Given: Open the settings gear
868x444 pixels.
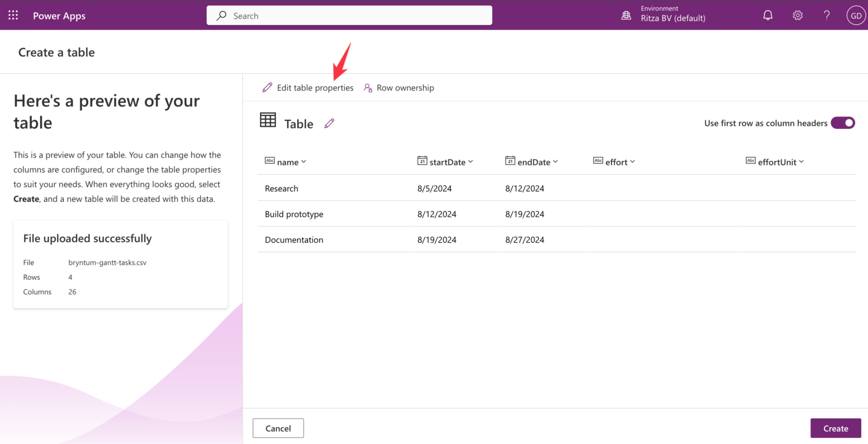Looking at the screenshot, I should [x=797, y=15].
